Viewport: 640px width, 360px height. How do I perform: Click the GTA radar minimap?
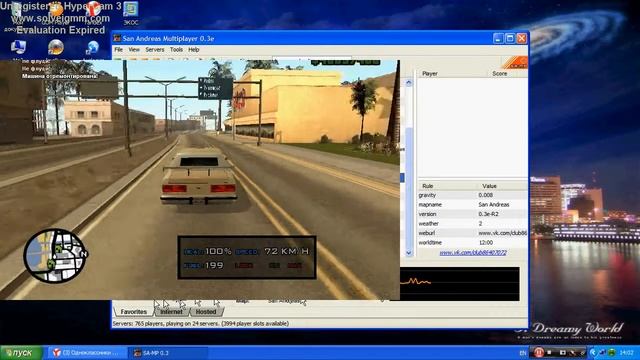[55, 256]
